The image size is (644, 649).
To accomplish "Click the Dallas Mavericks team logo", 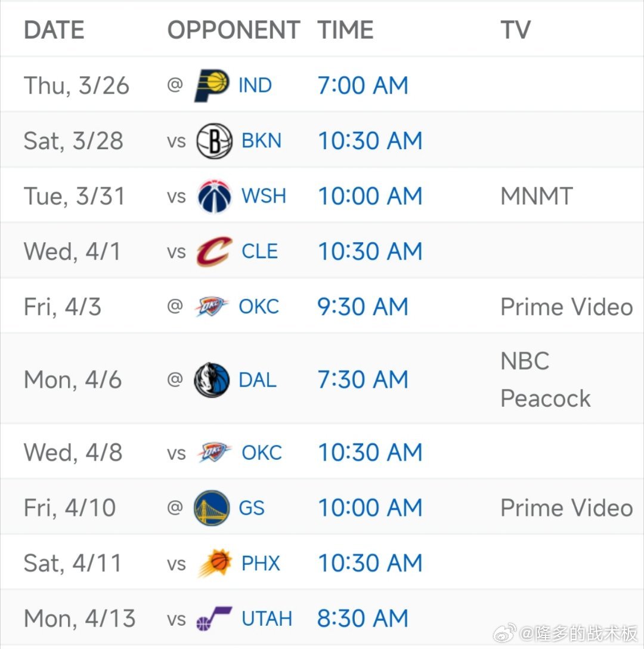I will pyautogui.click(x=212, y=380).
